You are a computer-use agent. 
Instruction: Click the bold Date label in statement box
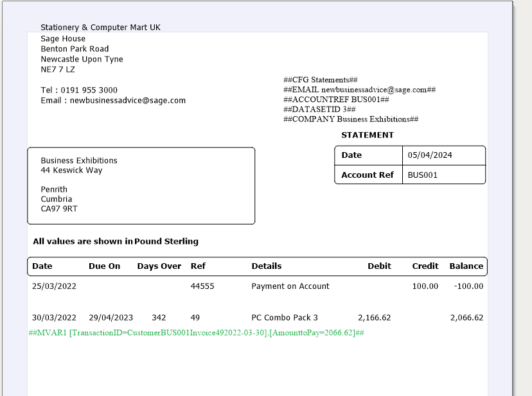351,155
